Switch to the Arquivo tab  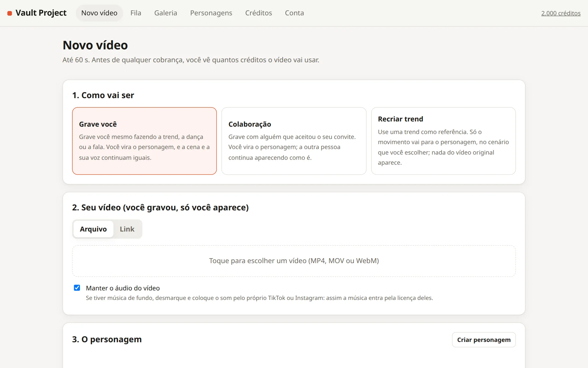coord(93,229)
